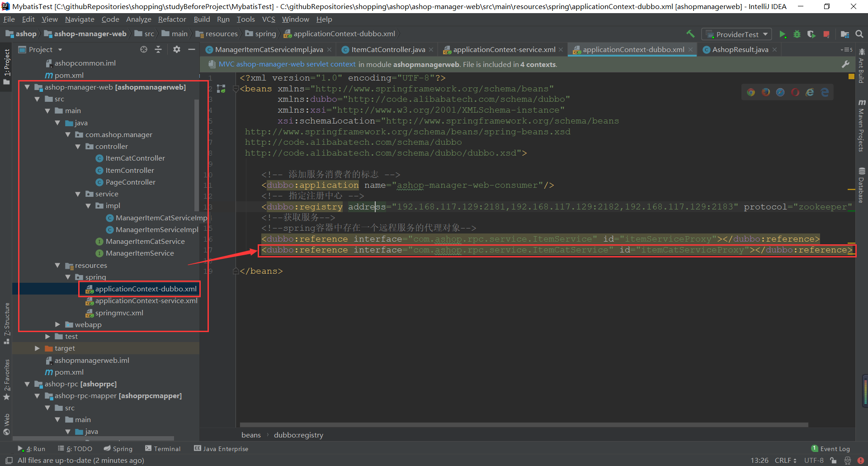Open the file in Chrome browser
This screenshot has width=868, height=466.
point(751,92)
